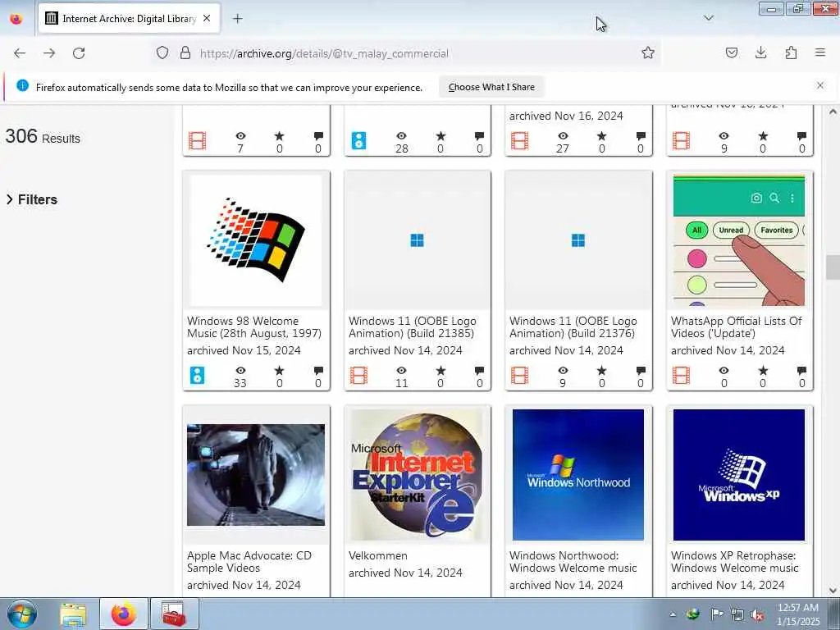Open WhatsApp Official Lists Of Videos title

click(x=736, y=326)
